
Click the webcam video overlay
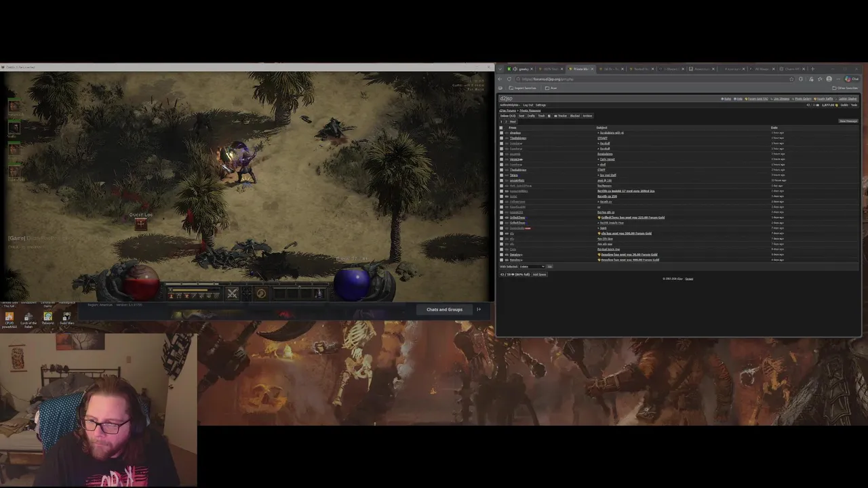[98, 409]
